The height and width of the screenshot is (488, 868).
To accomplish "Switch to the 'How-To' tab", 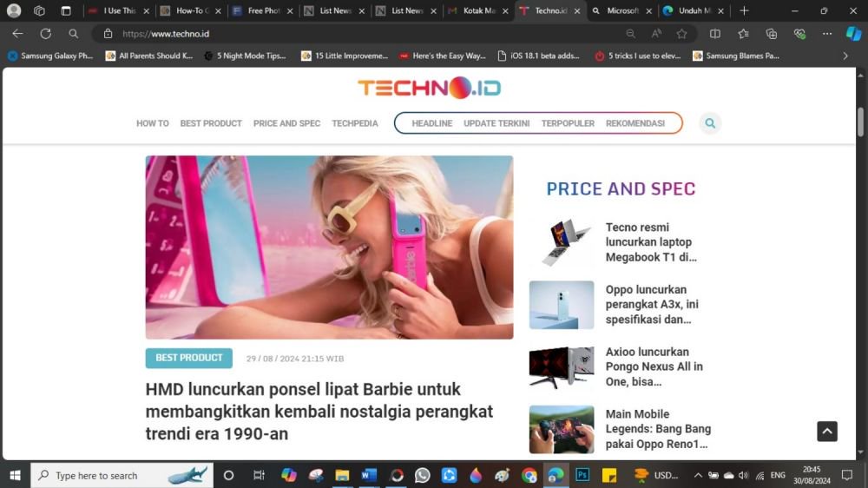I will pyautogui.click(x=191, y=10).
